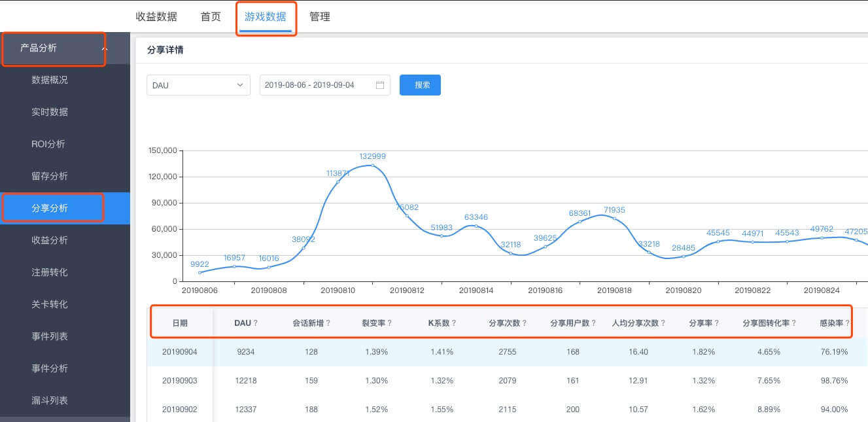Click the 分享用户数 value 161
Screen dimensions: 868x422
(573, 381)
